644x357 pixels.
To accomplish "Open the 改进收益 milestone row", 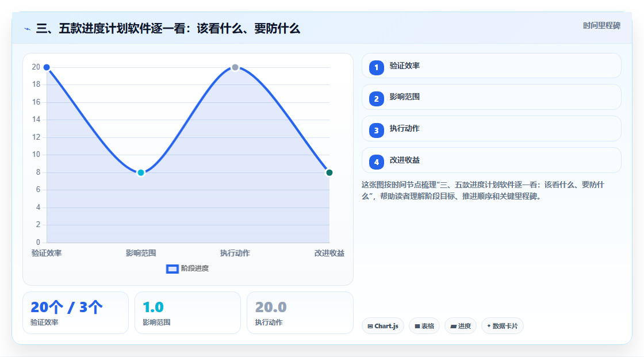I will click(491, 160).
